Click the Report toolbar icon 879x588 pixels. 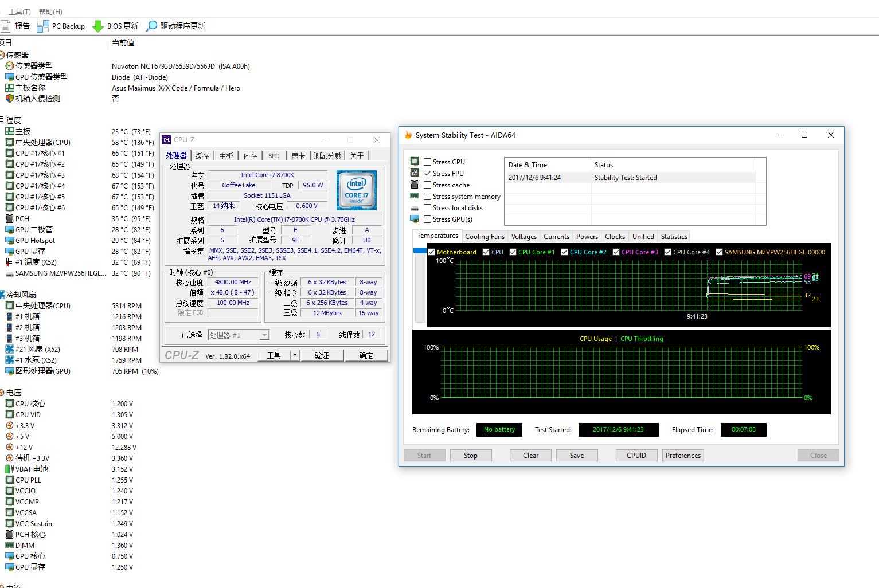(6, 26)
